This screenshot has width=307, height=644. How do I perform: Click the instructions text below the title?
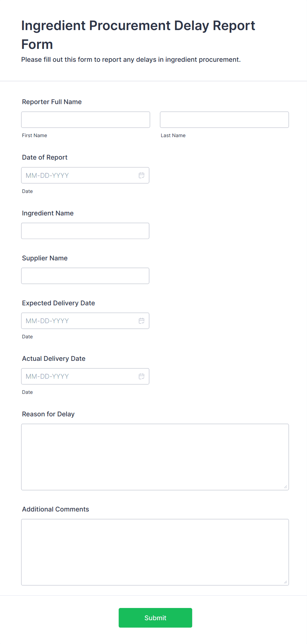click(131, 59)
